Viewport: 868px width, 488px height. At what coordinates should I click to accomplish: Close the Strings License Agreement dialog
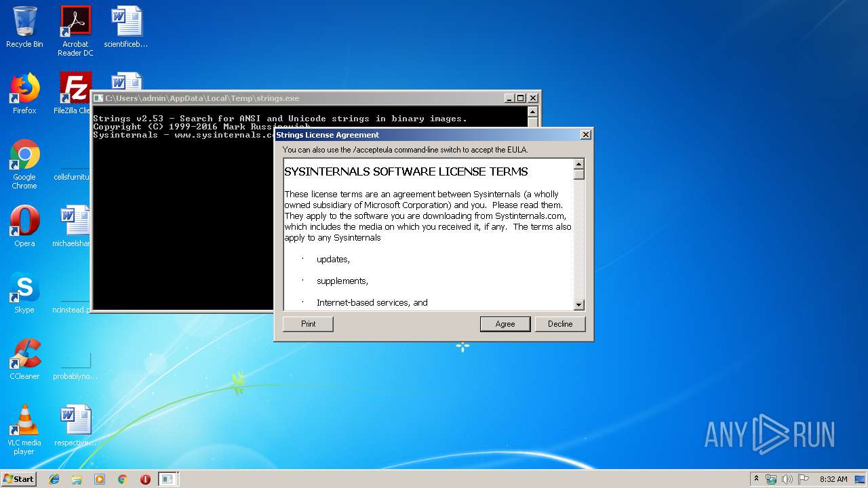(x=586, y=135)
